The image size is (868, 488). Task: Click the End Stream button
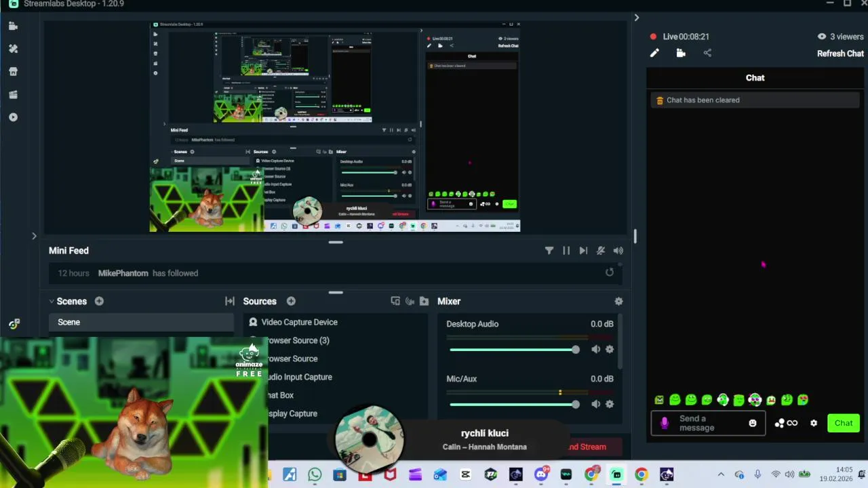(587, 447)
